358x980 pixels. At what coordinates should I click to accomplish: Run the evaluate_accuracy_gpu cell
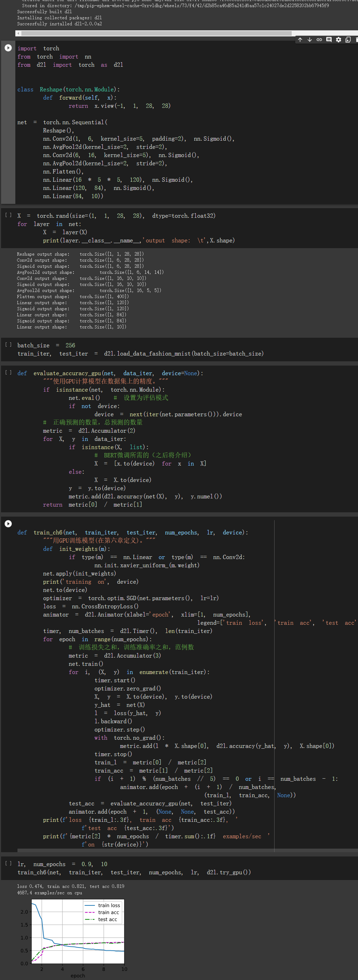8,372
